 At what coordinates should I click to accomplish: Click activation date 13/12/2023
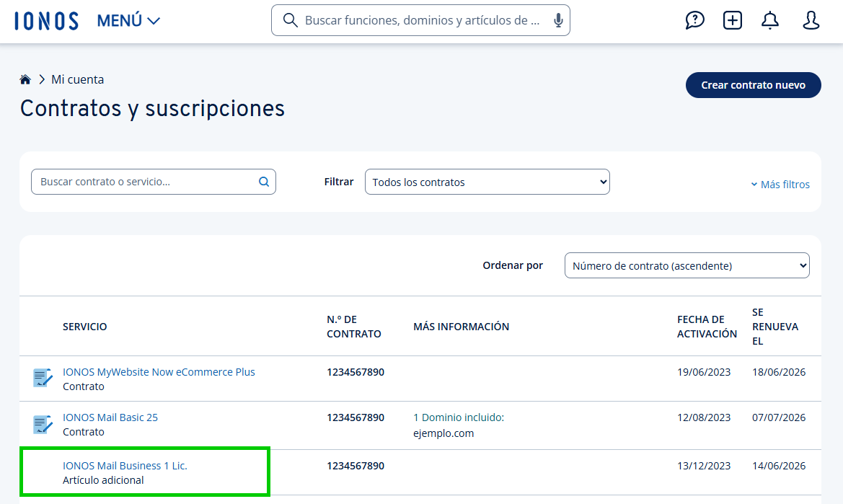[x=704, y=466]
